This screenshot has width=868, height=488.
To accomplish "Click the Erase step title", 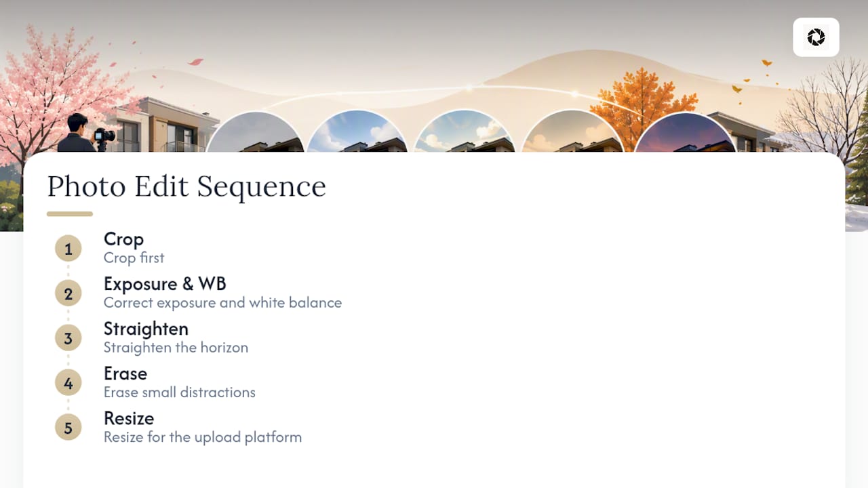I will click(x=125, y=373).
